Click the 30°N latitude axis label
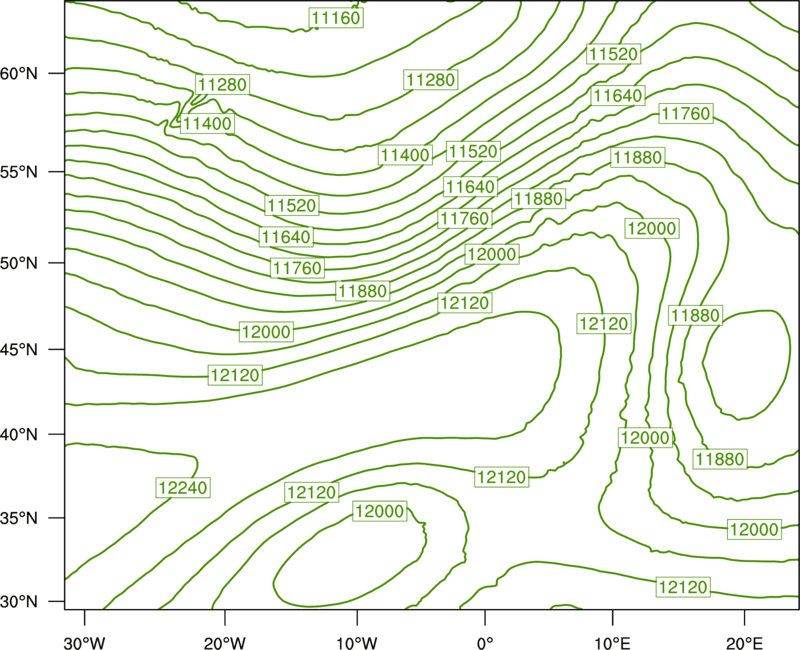Screen dimensions: 800x650 click(x=19, y=602)
